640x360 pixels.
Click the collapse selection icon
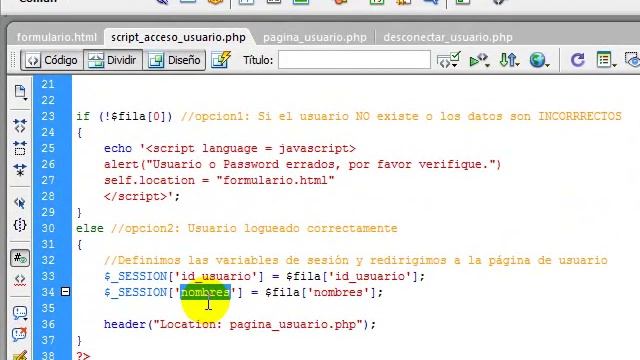tap(20, 148)
